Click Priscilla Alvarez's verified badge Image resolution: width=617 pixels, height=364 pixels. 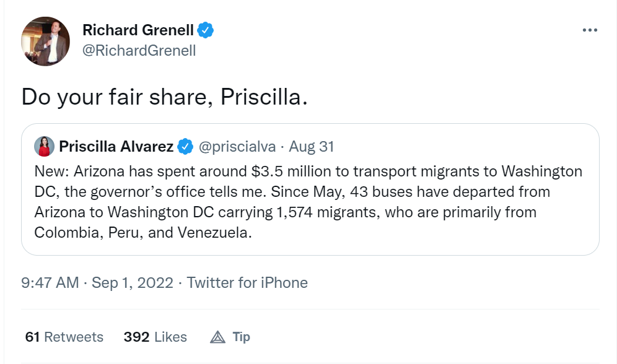tap(185, 147)
